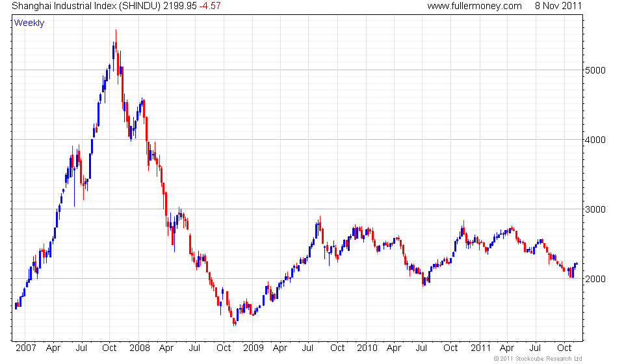
Task: Click the Weekly label in the chart corner
Action: [x=29, y=23]
